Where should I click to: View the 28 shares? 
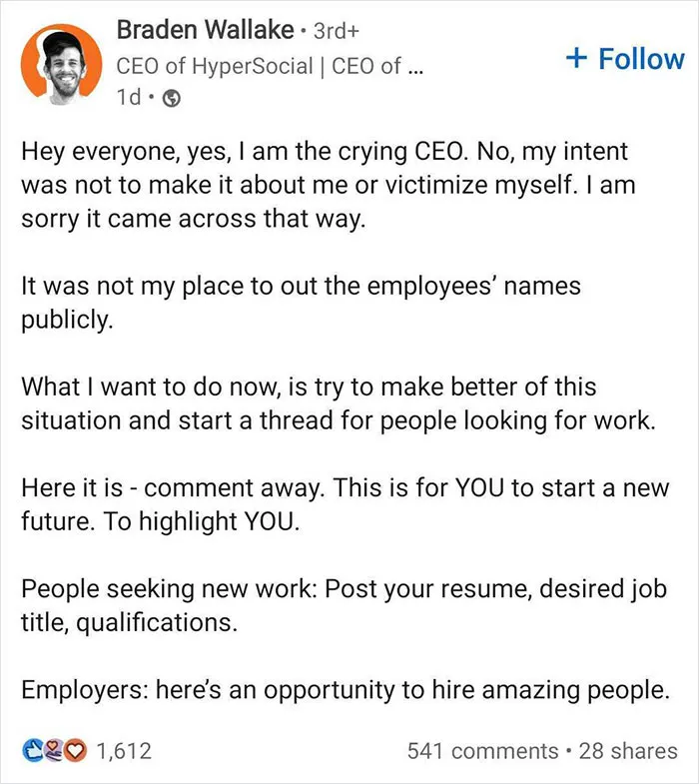point(628,751)
